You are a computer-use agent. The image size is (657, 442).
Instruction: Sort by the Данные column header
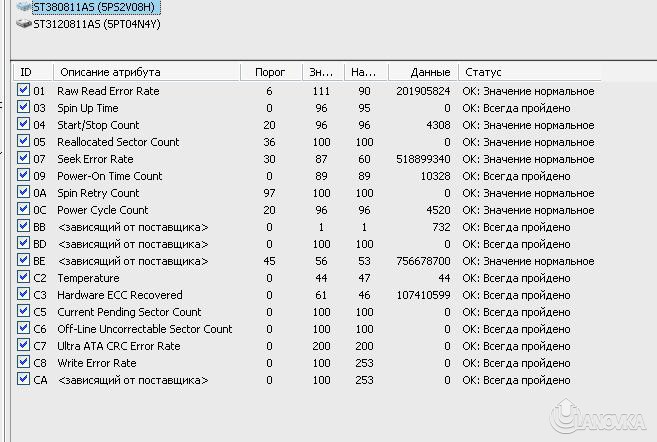[423, 72]
